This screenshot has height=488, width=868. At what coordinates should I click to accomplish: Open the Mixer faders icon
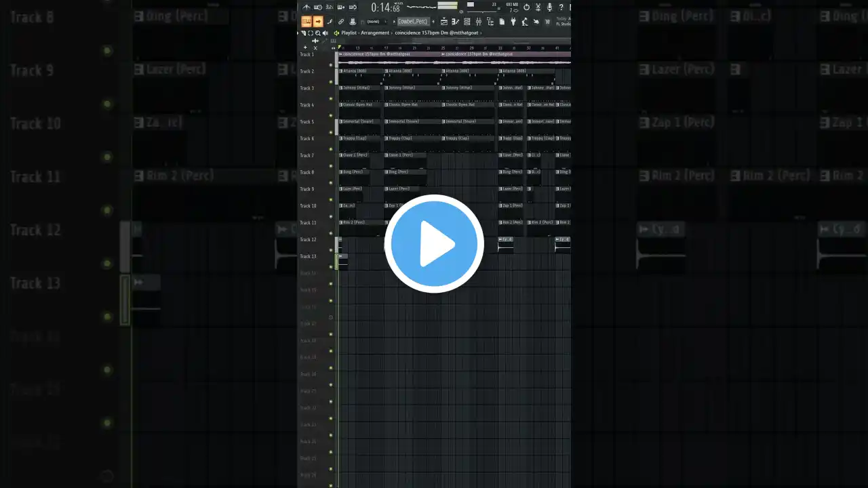pos(479,22)
